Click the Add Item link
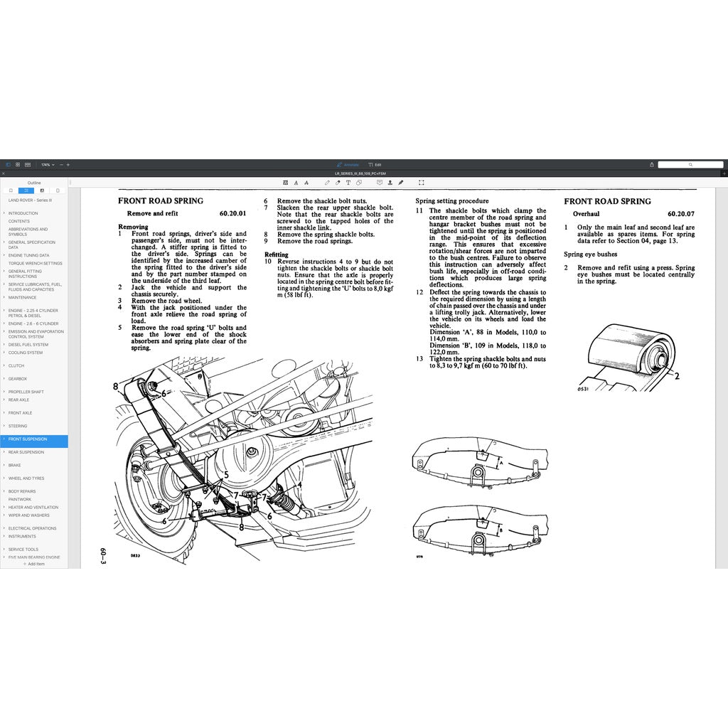Image resolution: width=728 pixels, height=728 pixels. click(34, 564)
